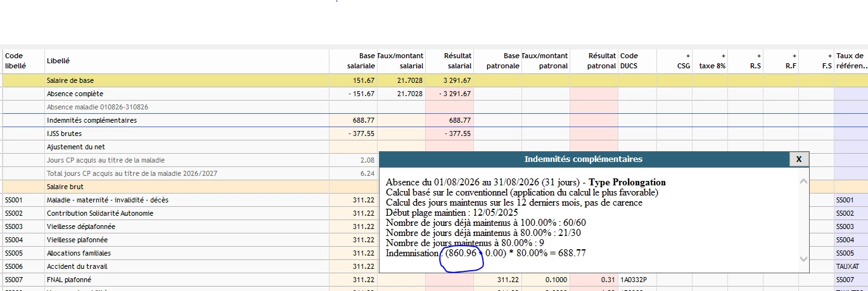
Task: Close the Indemnités complémentaires popup
Action: point(798,159)
